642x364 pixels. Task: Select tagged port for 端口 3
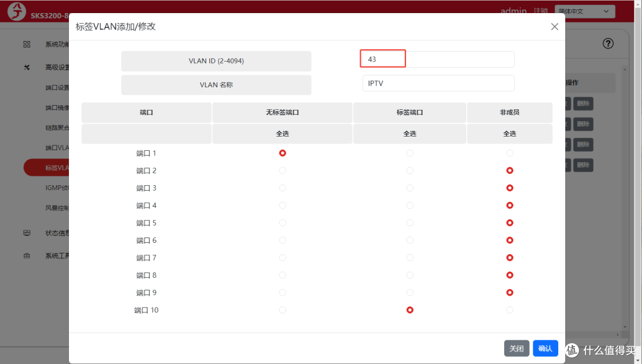410,188
